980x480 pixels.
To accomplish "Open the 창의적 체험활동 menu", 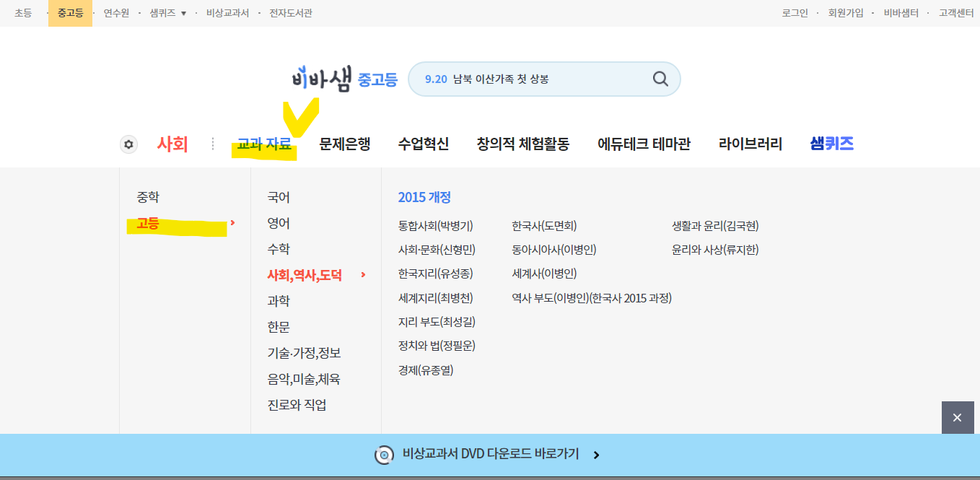I will coord(523,144).
